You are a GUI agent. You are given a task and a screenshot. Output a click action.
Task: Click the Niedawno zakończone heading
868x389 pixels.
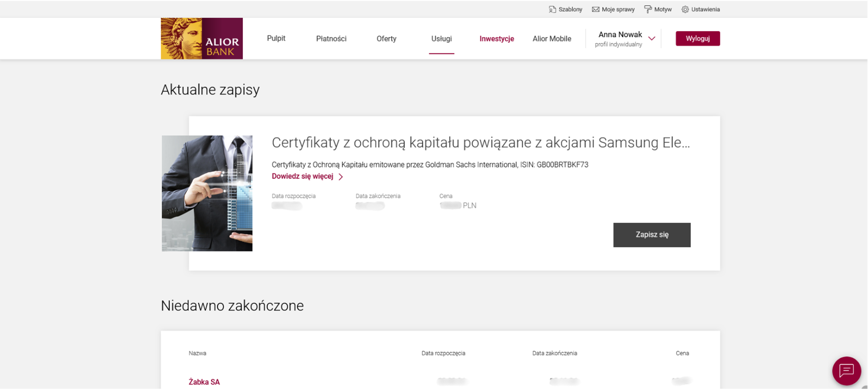232,306
